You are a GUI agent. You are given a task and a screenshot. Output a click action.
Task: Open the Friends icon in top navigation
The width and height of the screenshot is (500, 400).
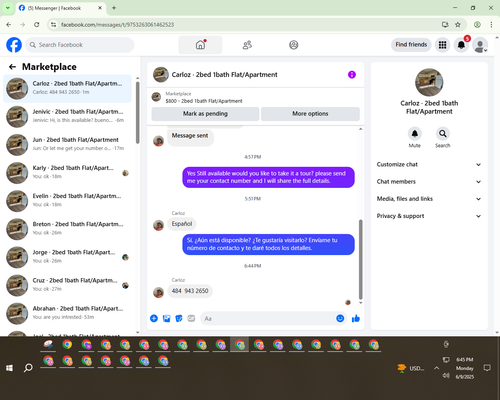point(247,45)
